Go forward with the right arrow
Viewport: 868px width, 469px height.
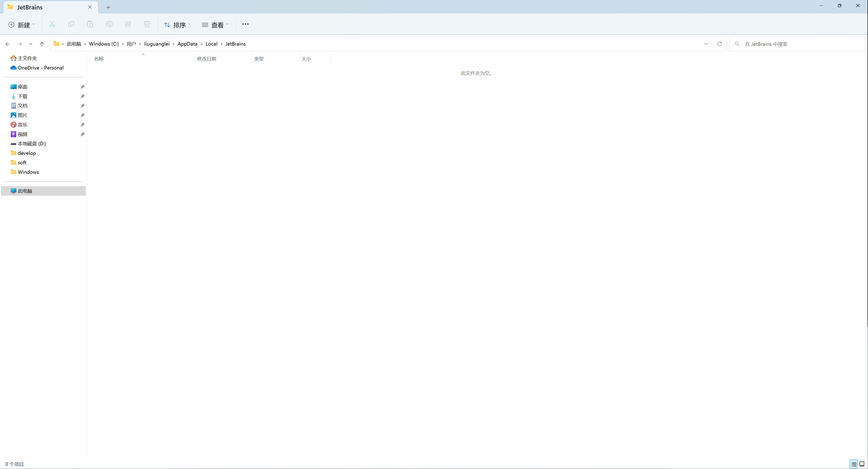(20, 44)
